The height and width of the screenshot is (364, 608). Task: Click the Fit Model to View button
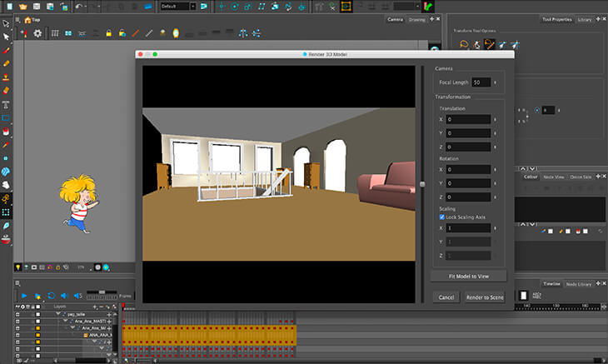468,277
